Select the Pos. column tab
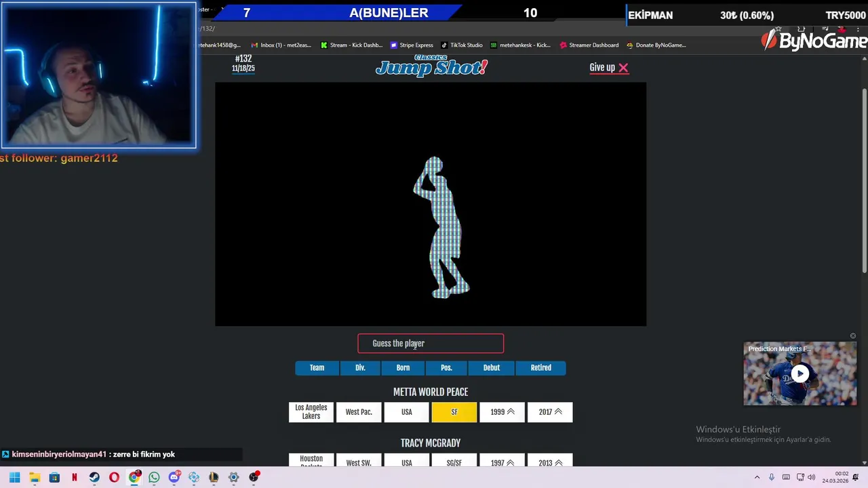Viewport: 868px width, 488px height. click(446, 367)
